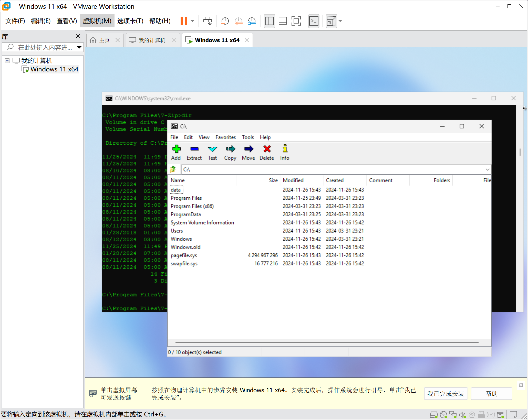Click the CD/DVD drive status bar icon
This screenshot has height=420, width=528.
pyautogui.click(x=443, y=415)
